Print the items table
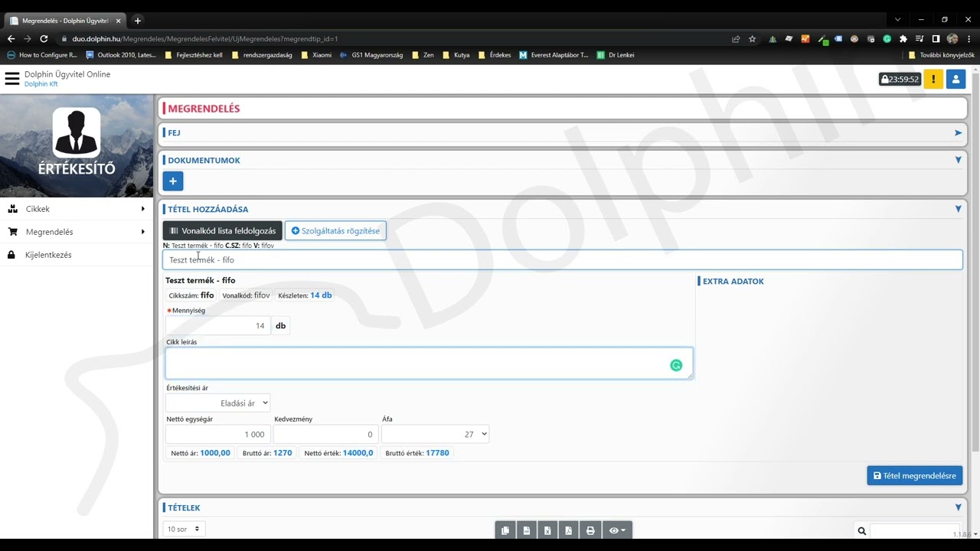The width and height of the screenshot is (980, 551). click(x=590, y=530)
